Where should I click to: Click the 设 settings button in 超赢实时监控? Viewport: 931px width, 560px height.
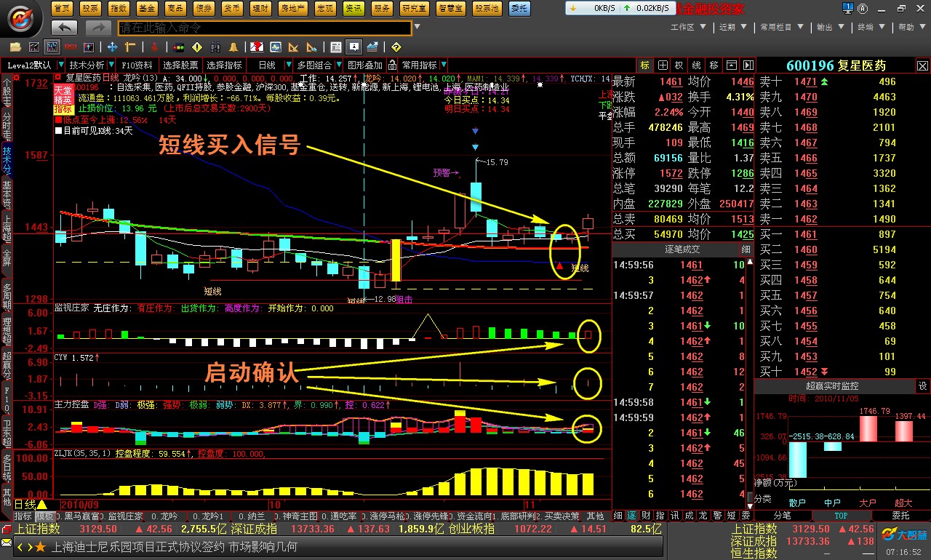(922, 386)
